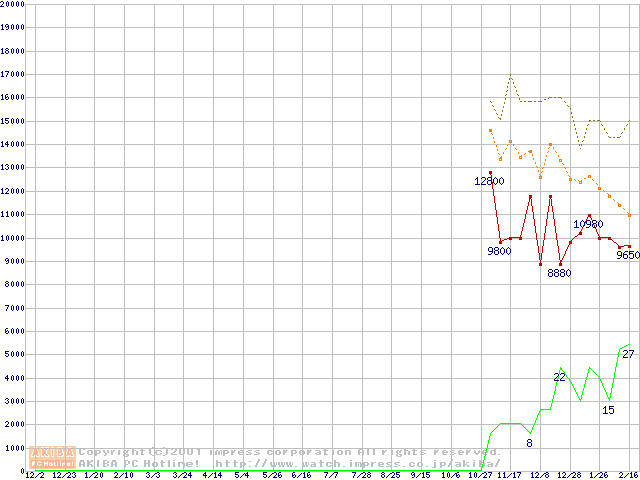Viewport: 640px width, 480px height.
Task: Click the 2/16 date on the x-axis
Action: (x=627, y=475)
